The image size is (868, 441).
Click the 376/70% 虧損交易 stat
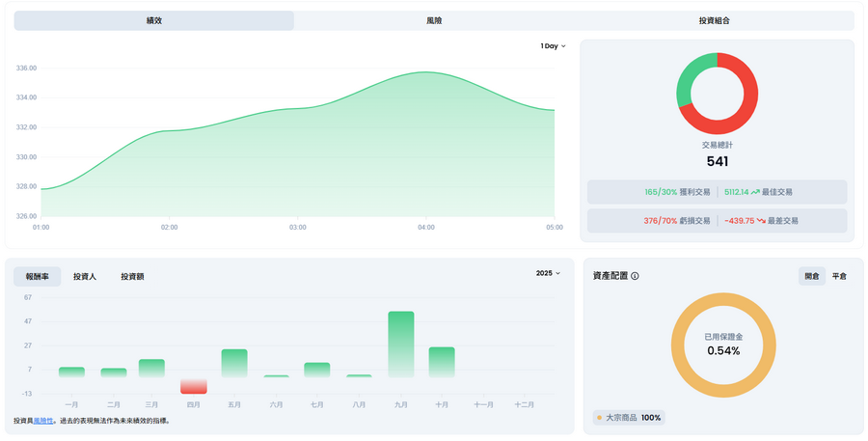[x=676, y=220]
